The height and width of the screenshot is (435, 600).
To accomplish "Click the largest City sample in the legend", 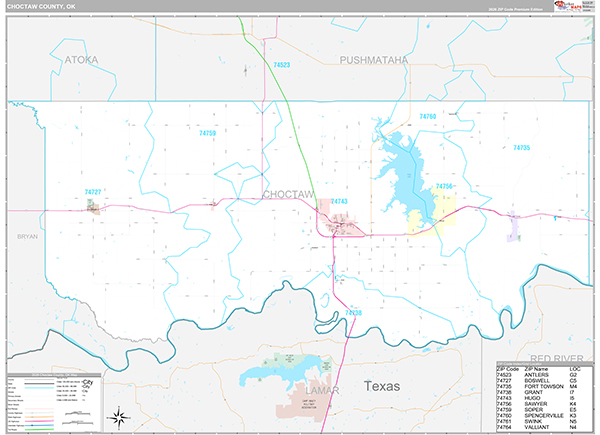I will [87, 382].
